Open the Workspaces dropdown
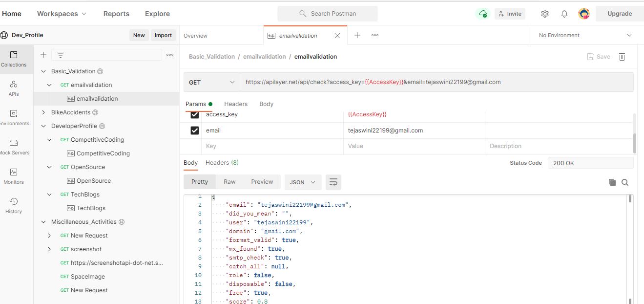644x304 pixels. (62, 14)
